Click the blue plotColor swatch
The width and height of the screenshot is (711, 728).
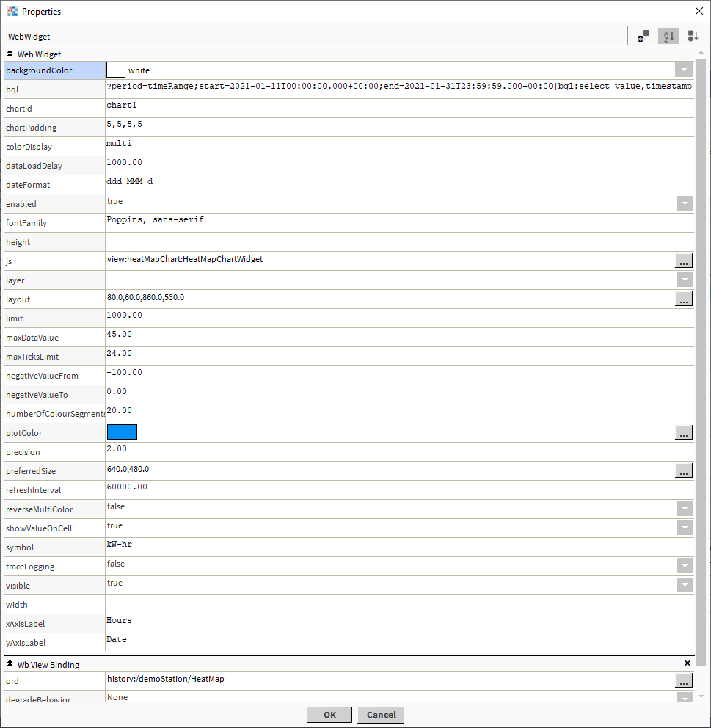coord(122,432)
